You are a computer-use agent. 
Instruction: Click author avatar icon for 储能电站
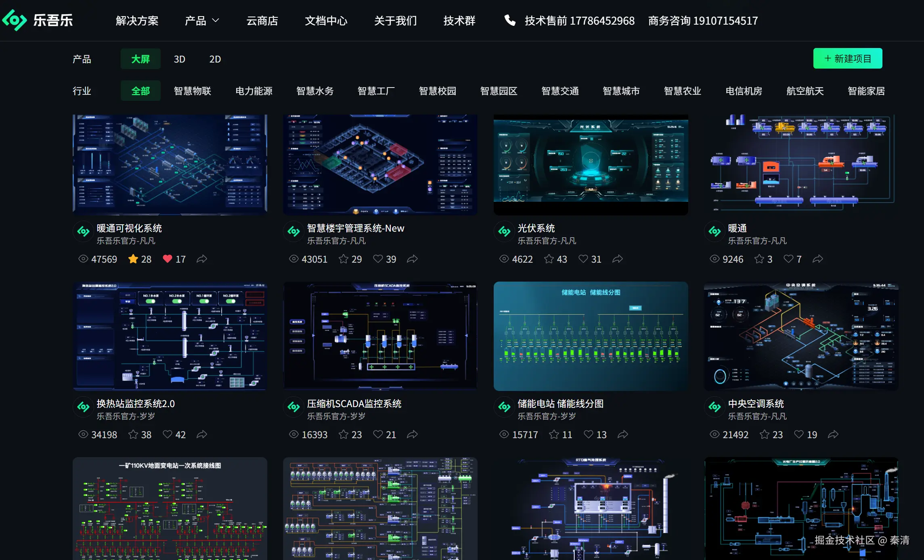[504, 407]
